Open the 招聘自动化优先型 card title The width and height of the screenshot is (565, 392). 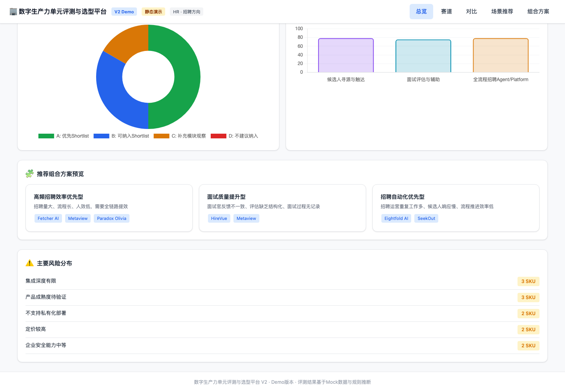point(403,197)
